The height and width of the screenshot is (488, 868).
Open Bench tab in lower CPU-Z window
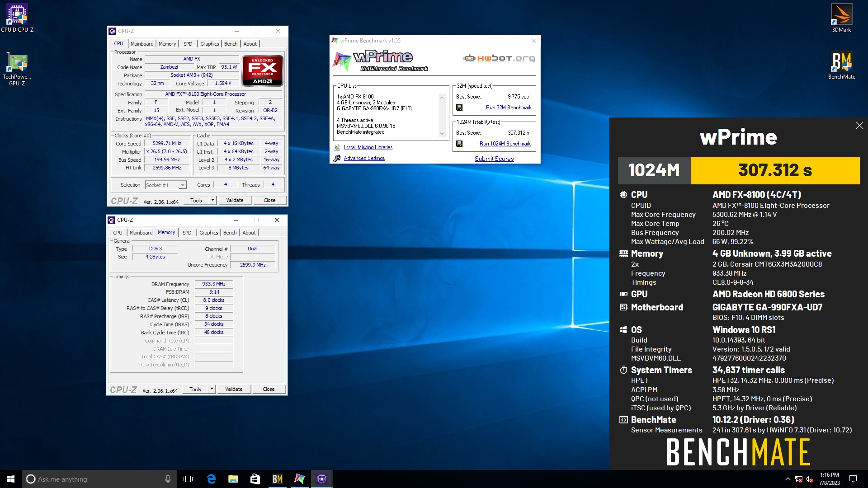pyautogui.click(x=230, y=233)
